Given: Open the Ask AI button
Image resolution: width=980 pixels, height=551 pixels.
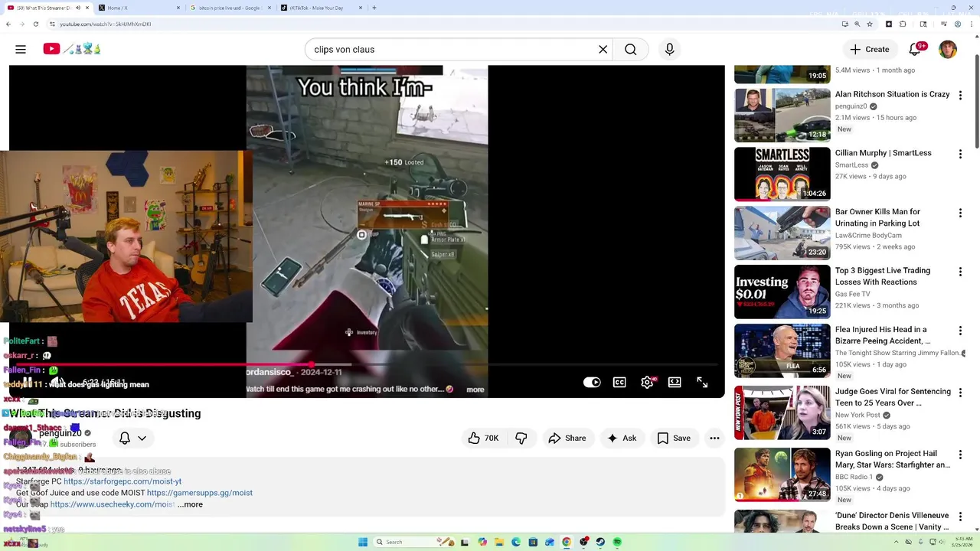Looking at the screenshot, I should (622, 438).
